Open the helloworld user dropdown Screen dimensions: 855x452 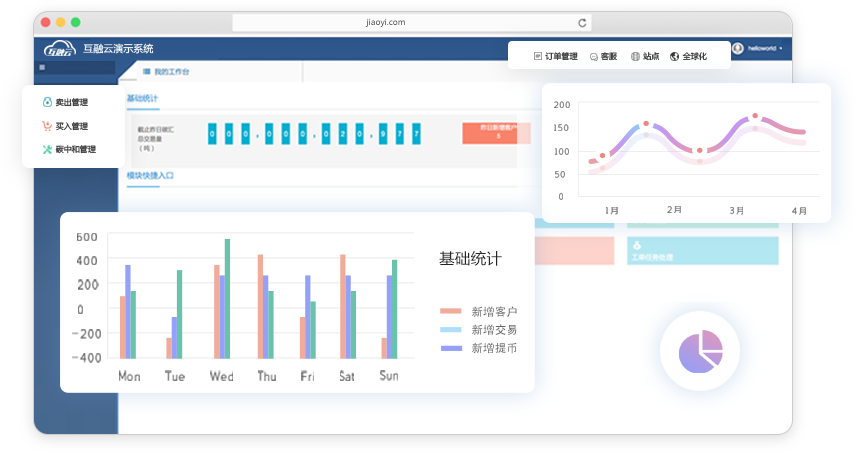760,48
